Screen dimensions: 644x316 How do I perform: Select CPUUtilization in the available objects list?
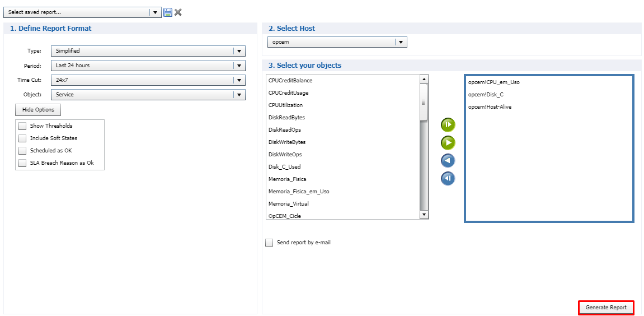285,105
